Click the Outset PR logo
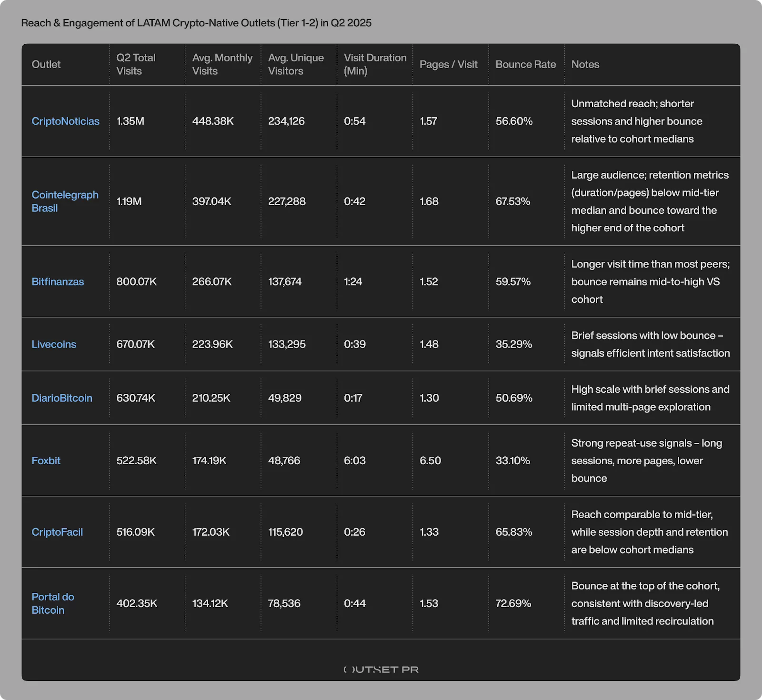This screenshot has width=762, height=700. coord(381,669)
